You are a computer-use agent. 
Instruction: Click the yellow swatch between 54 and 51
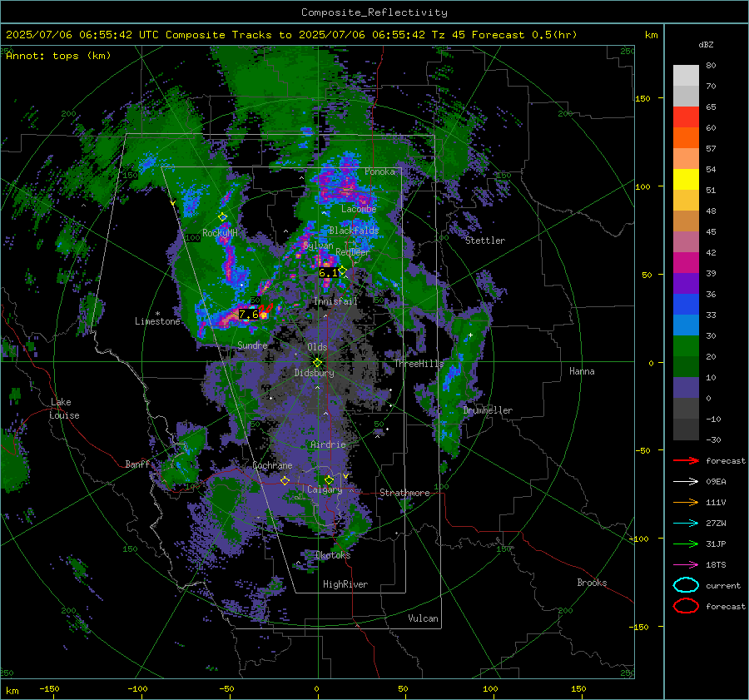pos(686,180)
